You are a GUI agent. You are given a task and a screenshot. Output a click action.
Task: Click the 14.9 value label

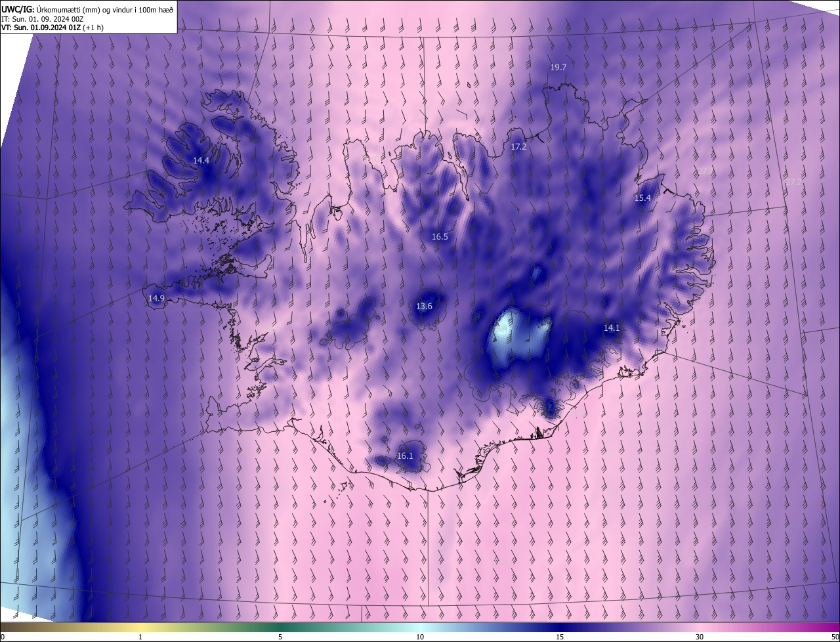point(156,298)
